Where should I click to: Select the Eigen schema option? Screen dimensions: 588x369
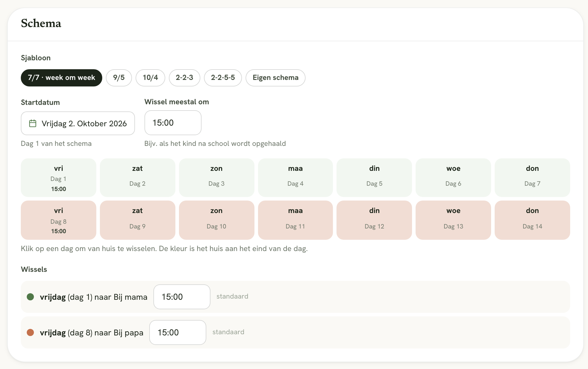click(276, 78)
